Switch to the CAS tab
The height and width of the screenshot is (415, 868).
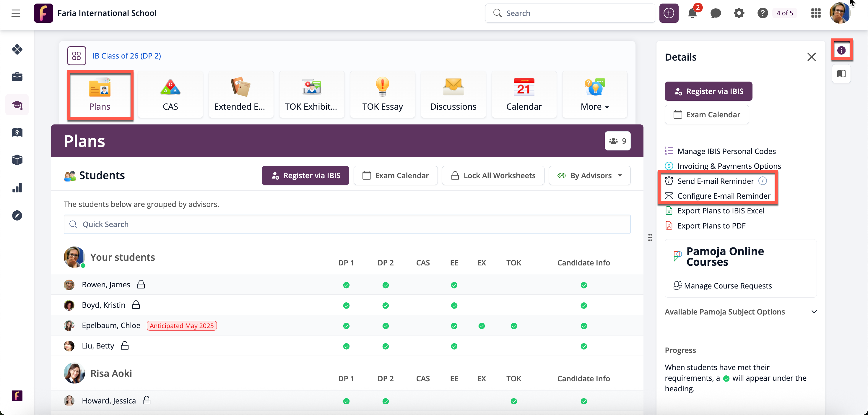pyautogui.click(x=170, y=94)
